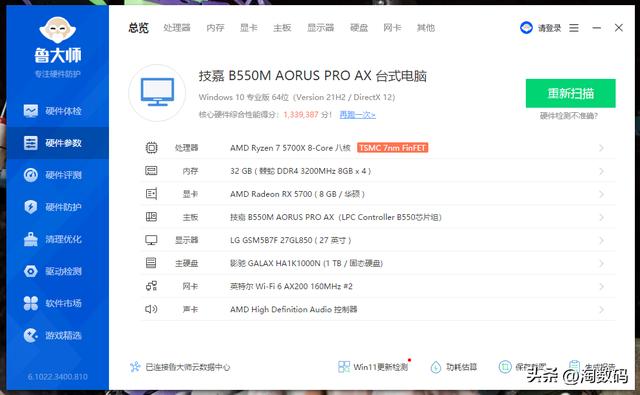This screenshot has height=395, width=640.
Task: Click 请登录 login text
Action: click(549, 28)
